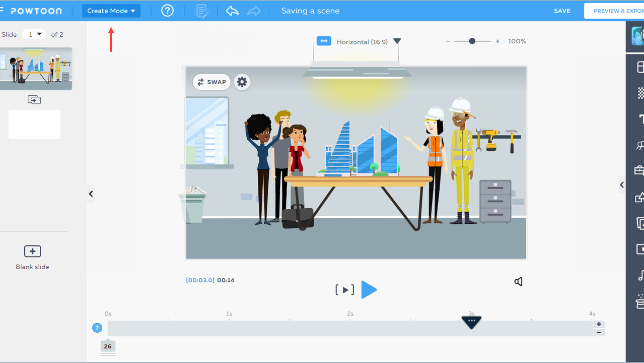Open scene settings gear icon
Screen dimensions: 644x363
[x=242, y=82]
